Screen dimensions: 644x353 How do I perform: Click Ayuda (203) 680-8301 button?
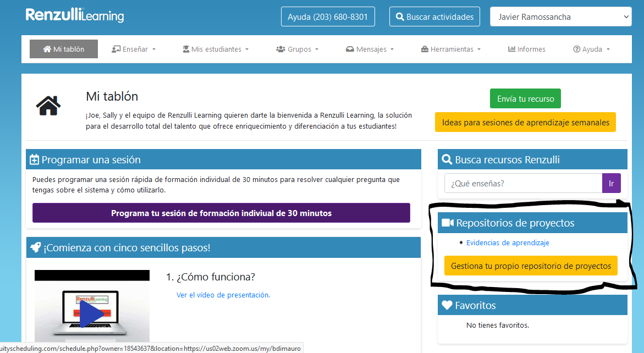pyautogui.click(x=328, y=17)
